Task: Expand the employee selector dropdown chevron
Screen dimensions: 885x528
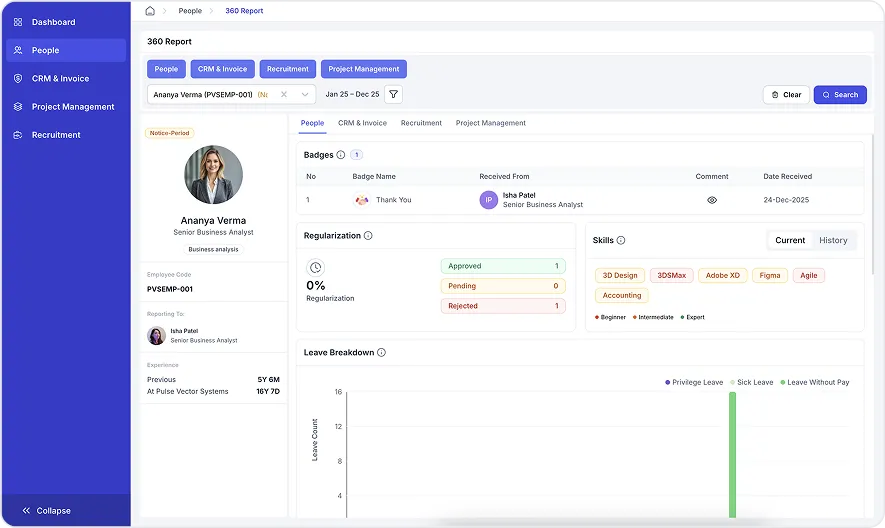Action: point(305,94)
